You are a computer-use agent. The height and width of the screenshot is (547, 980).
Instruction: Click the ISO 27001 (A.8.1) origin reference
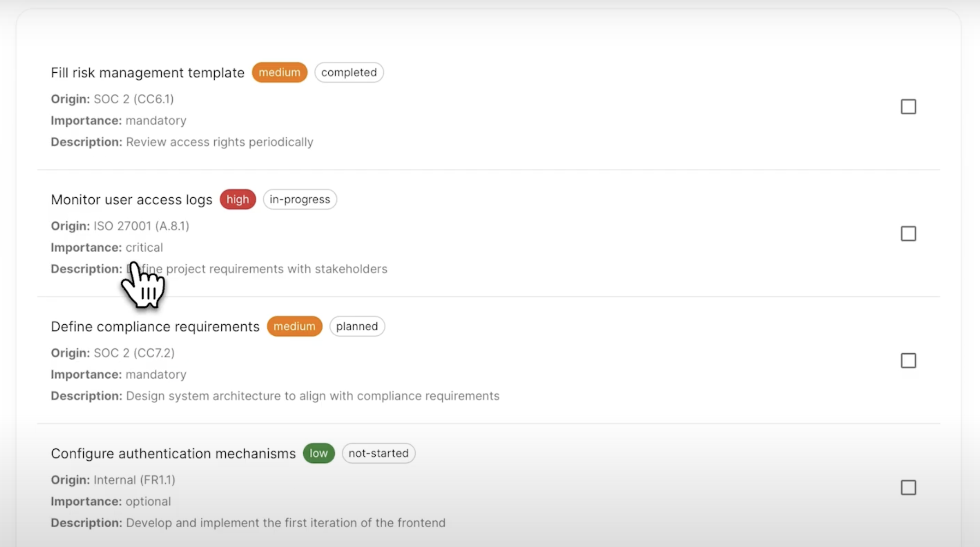pos(141,226)
